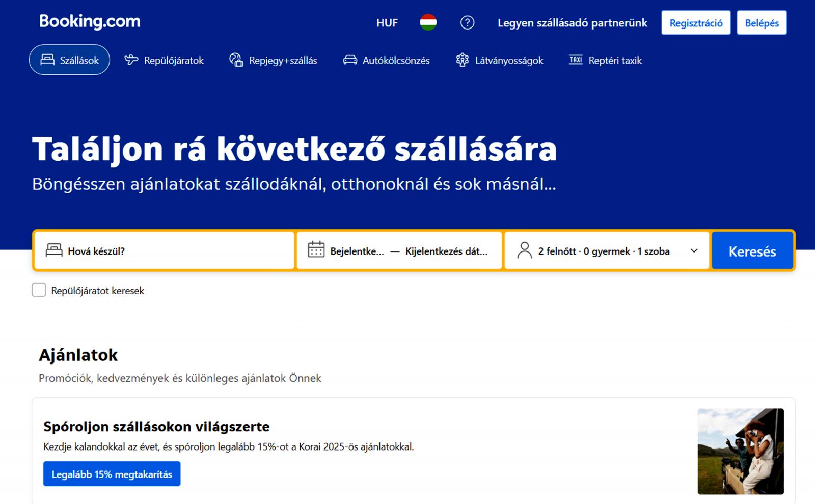Click Legalább 15% megtakarítás button
The width and height of the screenshot is (815, 504).
(x=112, y=474)
